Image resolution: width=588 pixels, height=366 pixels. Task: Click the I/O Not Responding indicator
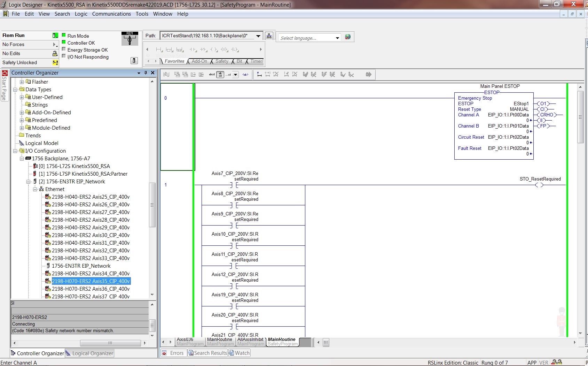[64, 56]
